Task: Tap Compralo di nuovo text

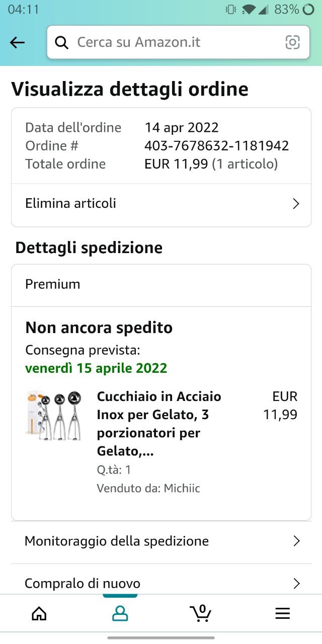Action: point(83,584)
